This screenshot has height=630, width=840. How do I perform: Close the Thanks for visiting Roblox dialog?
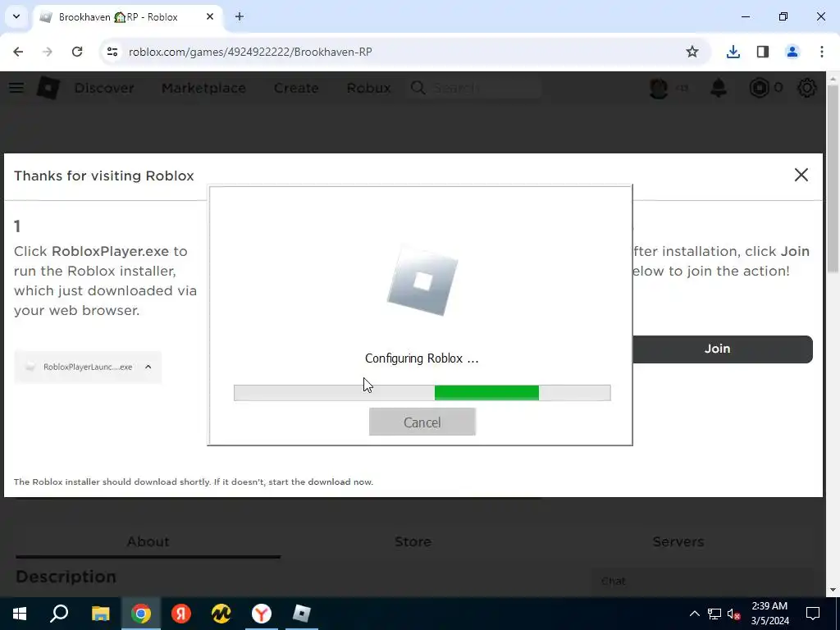[801, 175]
